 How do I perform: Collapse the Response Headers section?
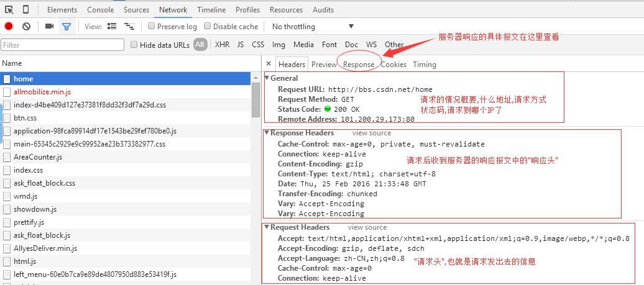coord(267,133)
